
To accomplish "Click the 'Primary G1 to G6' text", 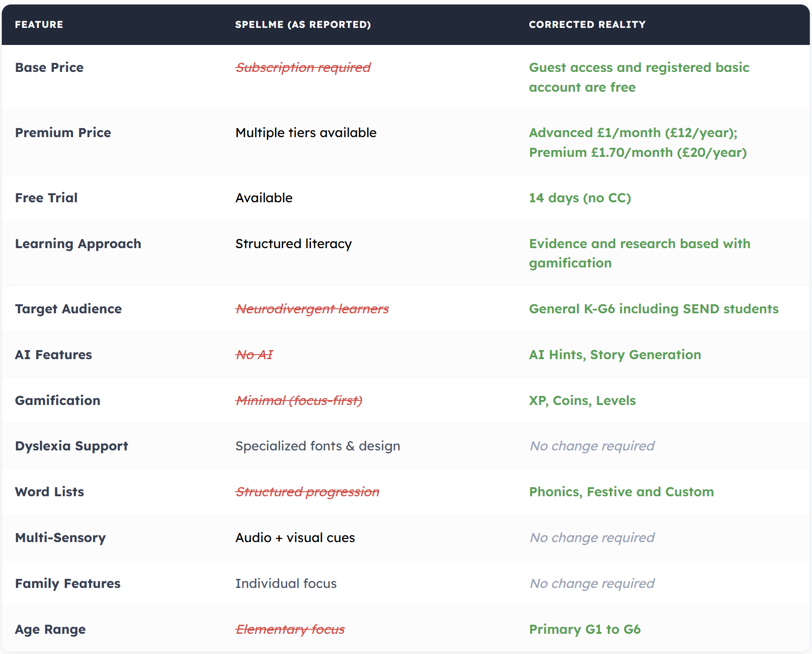I will coord(585,629).
